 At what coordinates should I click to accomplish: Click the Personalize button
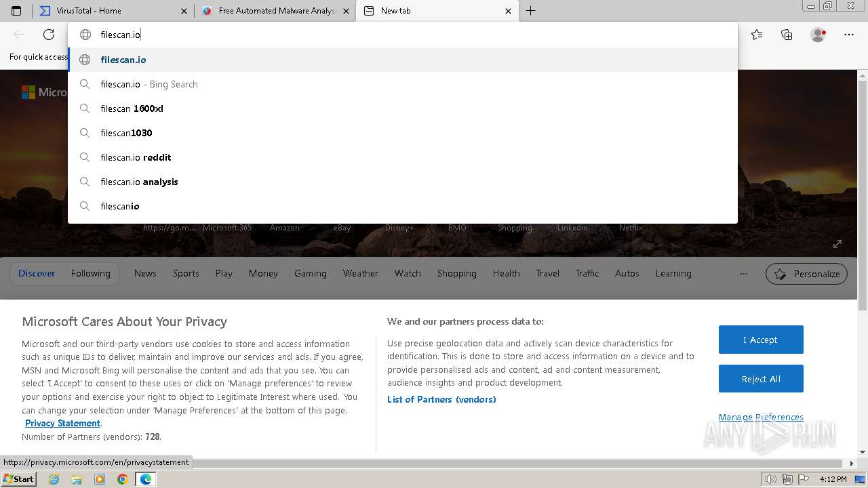(x=806, y=274)
